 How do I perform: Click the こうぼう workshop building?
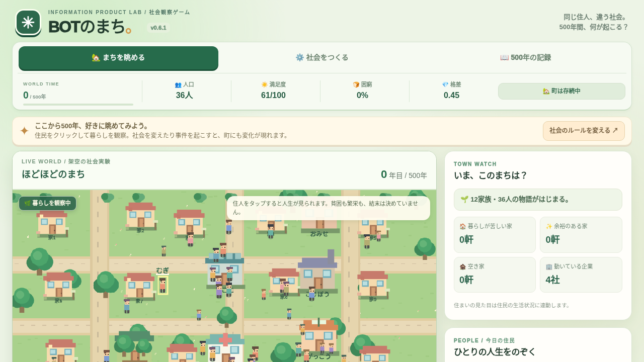coord(317,273)
